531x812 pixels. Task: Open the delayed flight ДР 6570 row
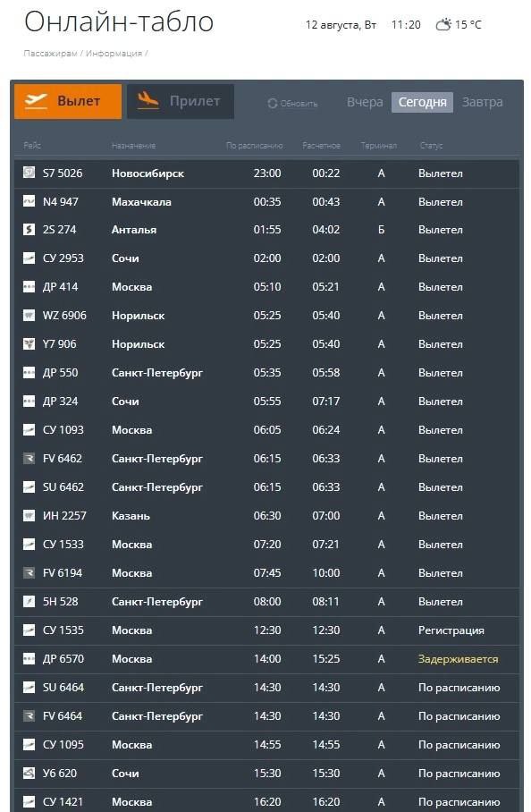point(266,659)
